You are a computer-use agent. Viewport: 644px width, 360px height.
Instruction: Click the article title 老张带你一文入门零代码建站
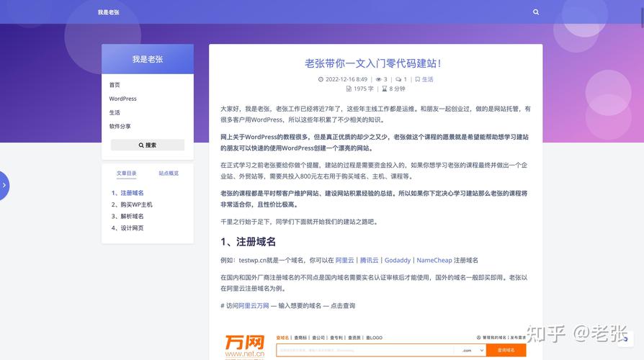pos(373,63)
